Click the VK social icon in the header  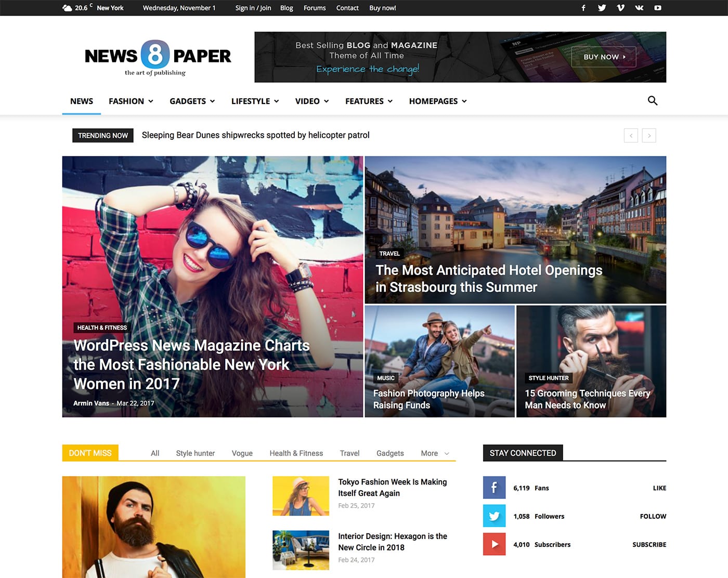click(x=639, y=8)
